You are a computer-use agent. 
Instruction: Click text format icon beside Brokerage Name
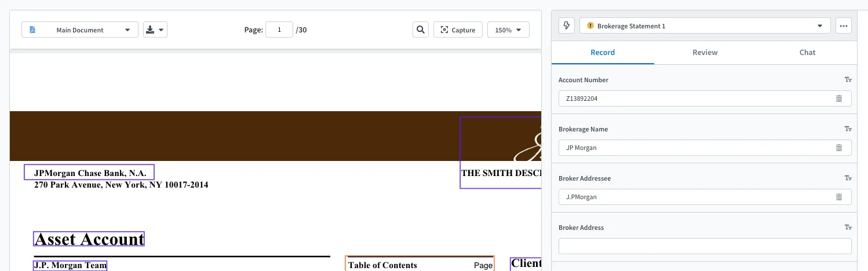848,129
